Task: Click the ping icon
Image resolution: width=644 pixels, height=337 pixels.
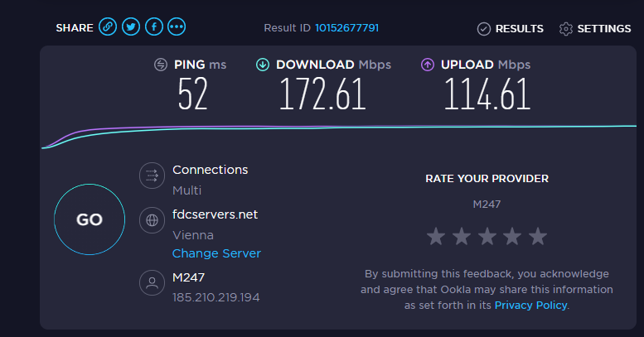Action: coord(161,65)
